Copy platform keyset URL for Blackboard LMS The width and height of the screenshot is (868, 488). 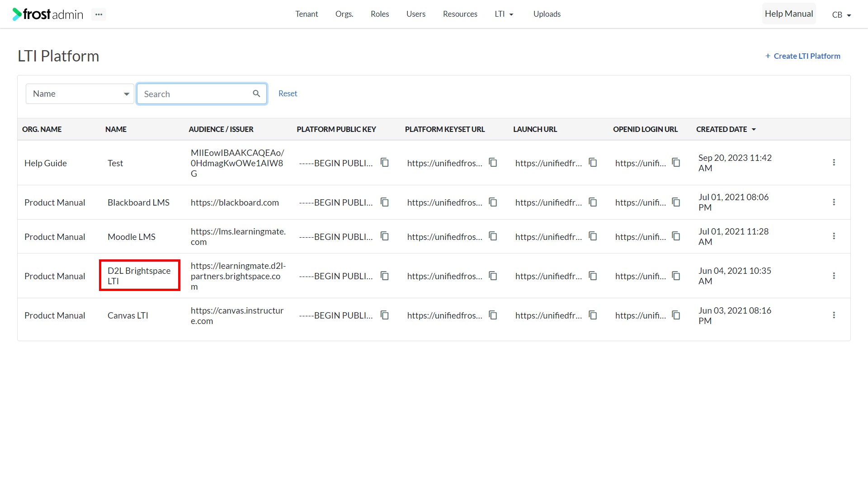click(x=493, y=202)
